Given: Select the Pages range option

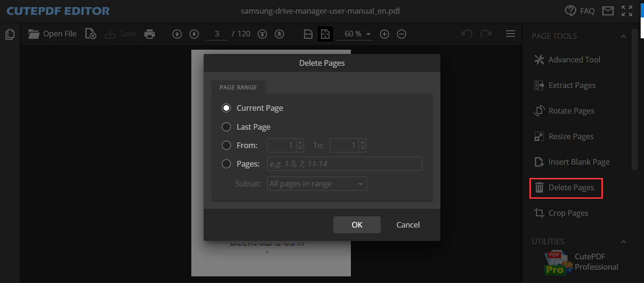Looking at the screenshot, I should coord(226,164).
